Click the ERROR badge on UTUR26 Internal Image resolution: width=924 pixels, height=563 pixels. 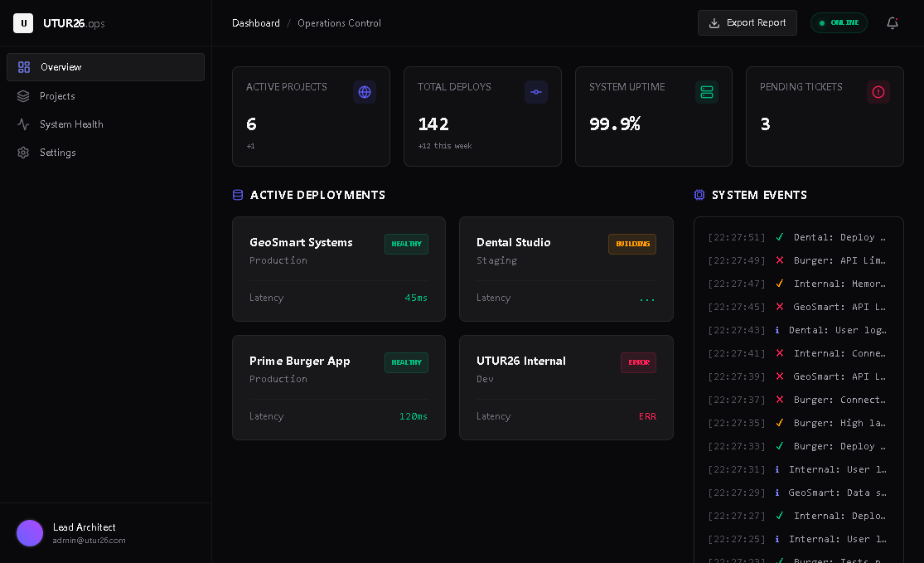[x=638, y=362]
